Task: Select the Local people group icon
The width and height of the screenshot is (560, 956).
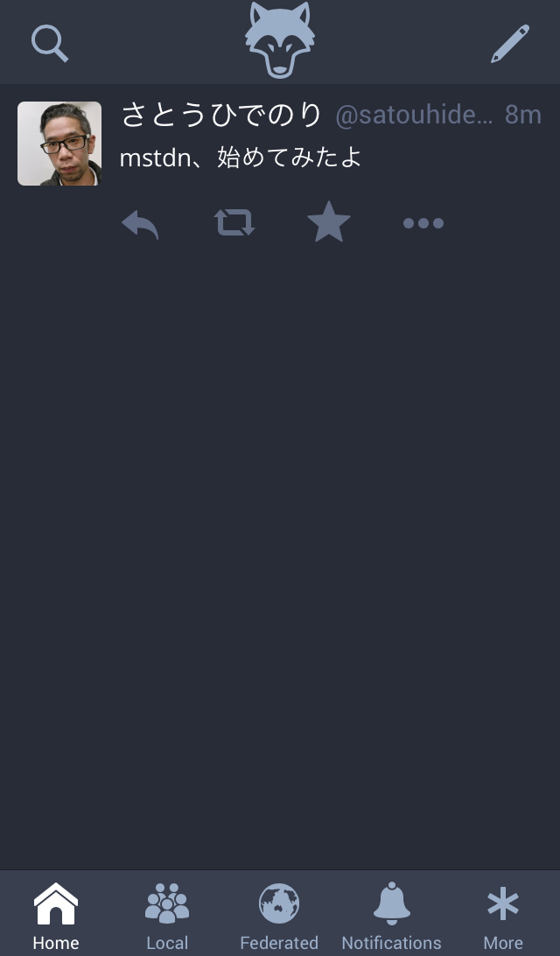Action: click(167, 903)
